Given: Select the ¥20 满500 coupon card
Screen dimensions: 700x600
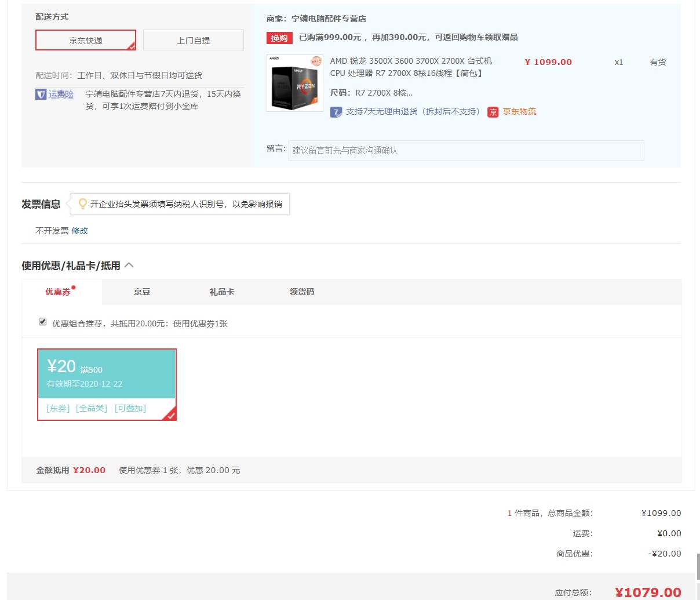Looking at the screenshot, I should click(107, 384).
